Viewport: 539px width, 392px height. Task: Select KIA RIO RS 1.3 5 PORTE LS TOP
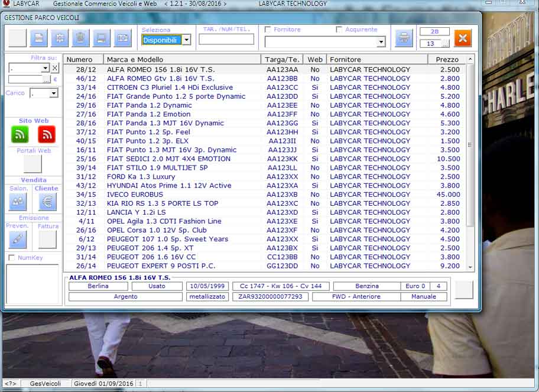click(265, 203)
